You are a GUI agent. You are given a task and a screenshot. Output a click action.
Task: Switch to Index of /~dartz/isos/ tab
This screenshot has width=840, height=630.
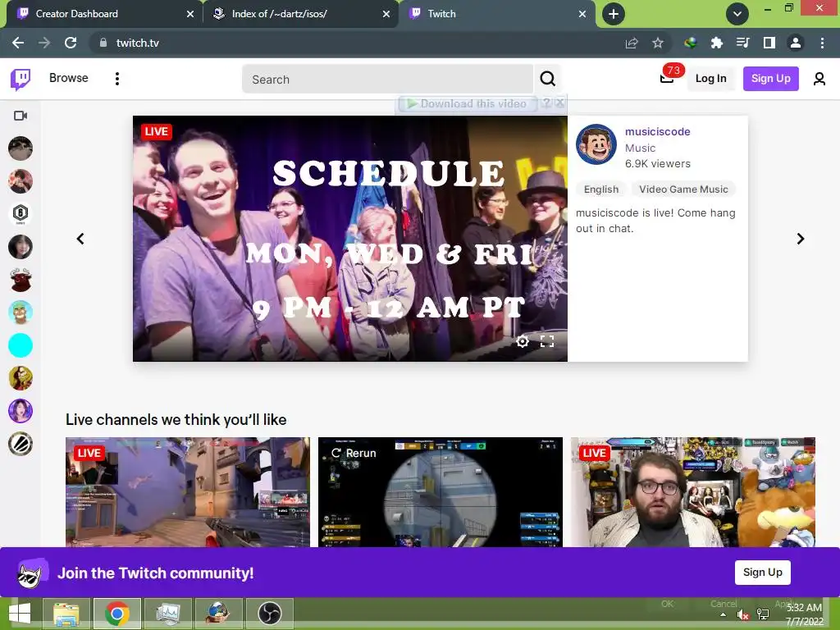(x=300, y=14)
